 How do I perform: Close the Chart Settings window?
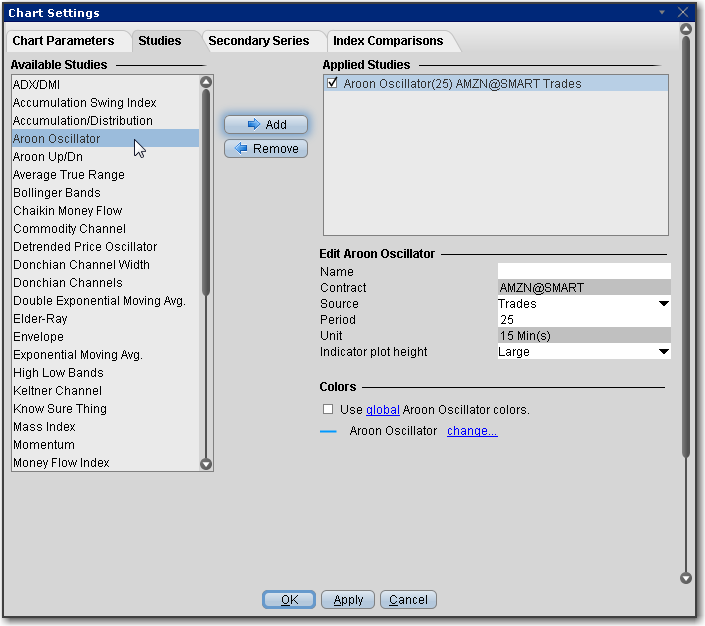684,12
